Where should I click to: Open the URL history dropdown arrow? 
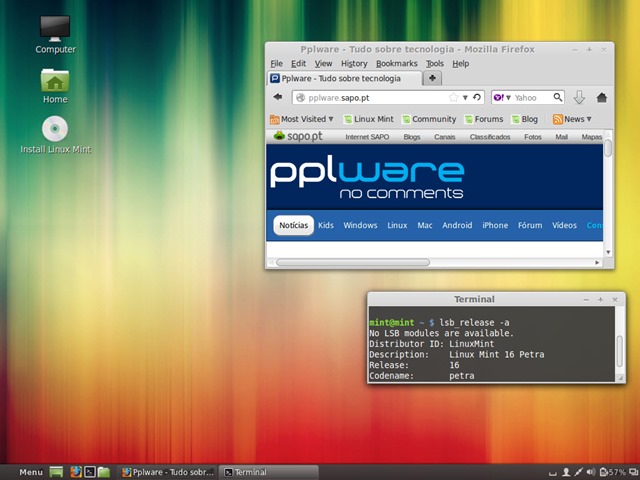coord(465,98)
